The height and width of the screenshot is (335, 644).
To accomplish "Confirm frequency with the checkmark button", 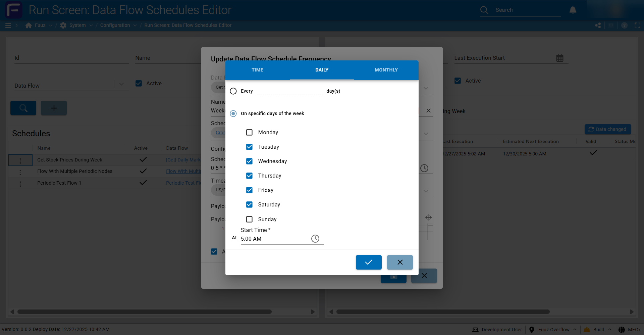I will pos(368,262).
